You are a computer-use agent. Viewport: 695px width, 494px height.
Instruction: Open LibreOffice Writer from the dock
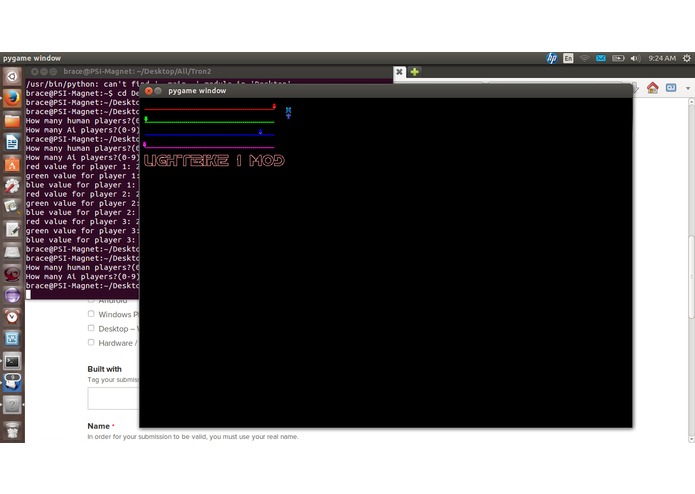click(x=12, y=142)
